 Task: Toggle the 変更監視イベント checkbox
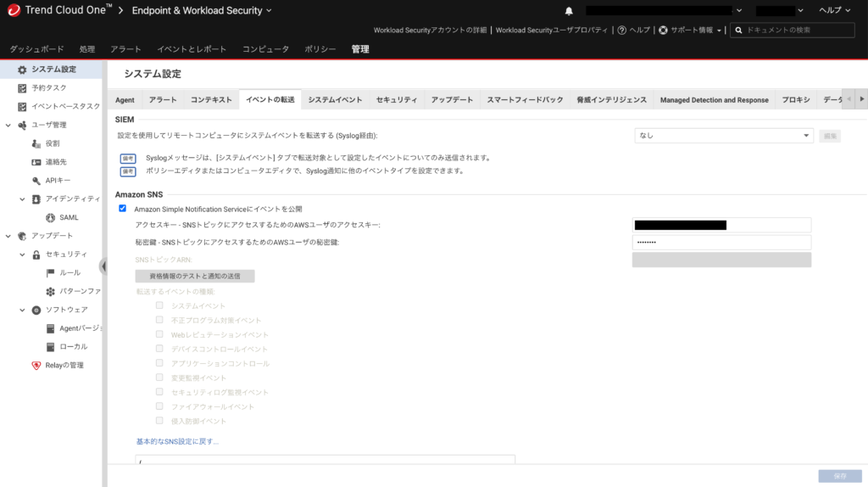pos(159,378)
